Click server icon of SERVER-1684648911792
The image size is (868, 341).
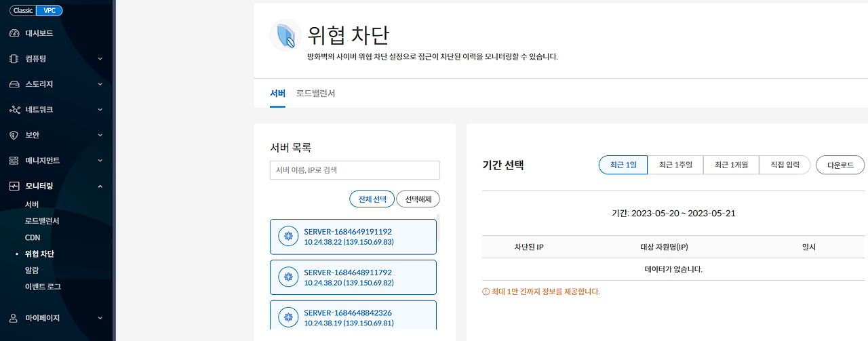[x=289, y=277]
